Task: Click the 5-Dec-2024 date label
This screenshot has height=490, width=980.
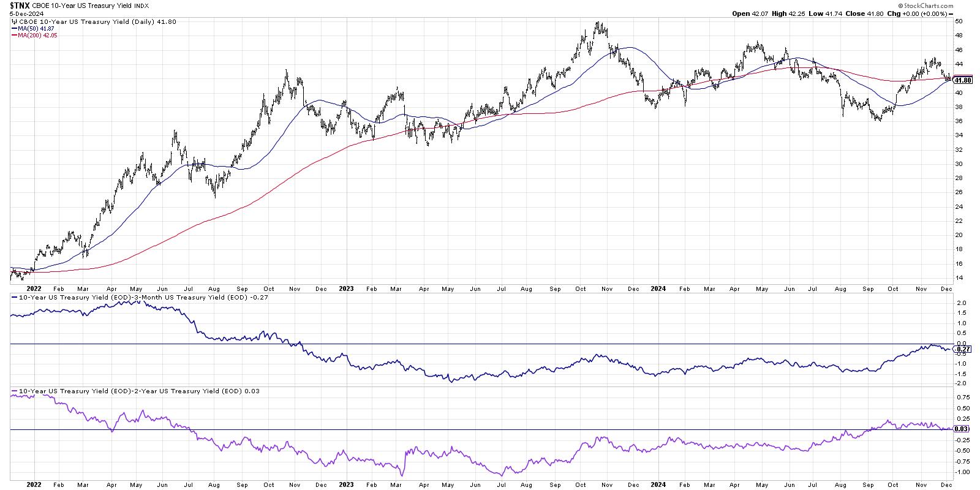Action: point(19,13)
